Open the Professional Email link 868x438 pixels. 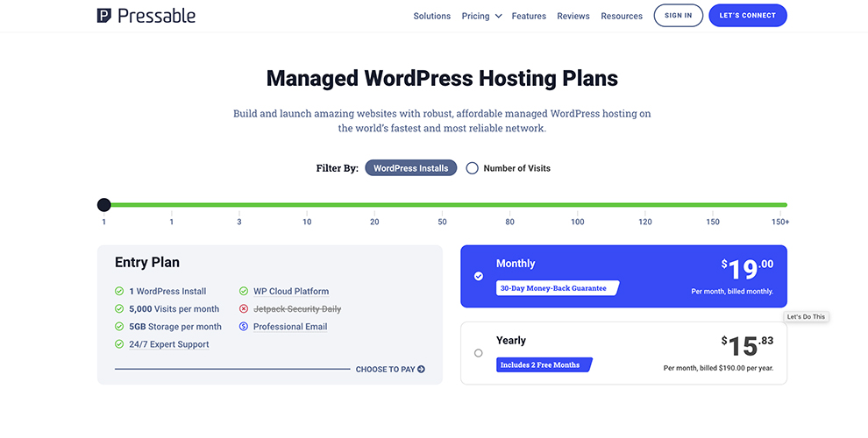[x=290, y=326]
